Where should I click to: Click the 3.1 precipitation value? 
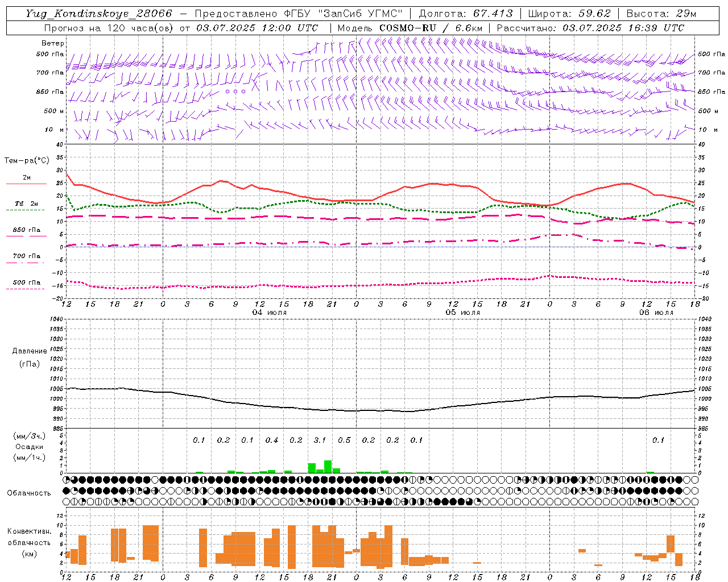point(320,440)
